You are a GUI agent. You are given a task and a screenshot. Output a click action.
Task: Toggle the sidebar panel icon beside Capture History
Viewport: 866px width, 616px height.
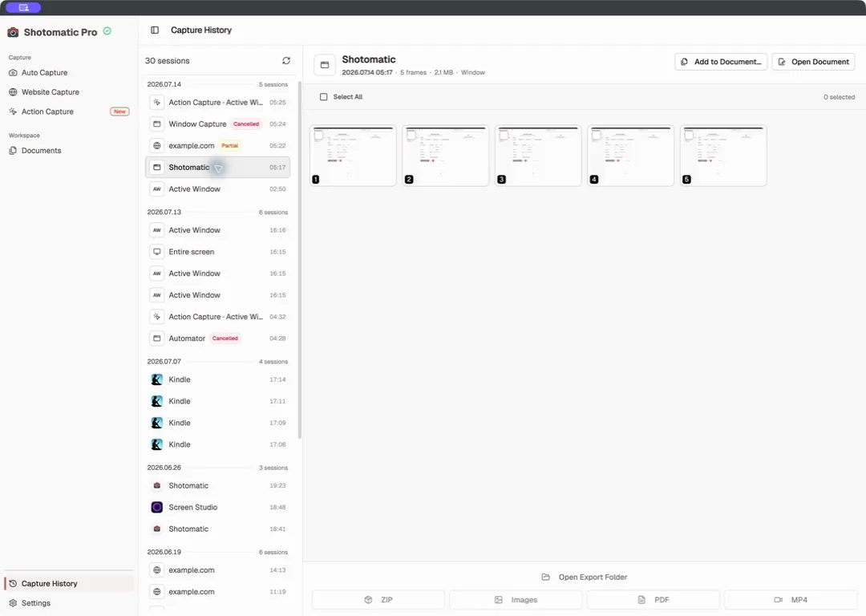(155, 30)
